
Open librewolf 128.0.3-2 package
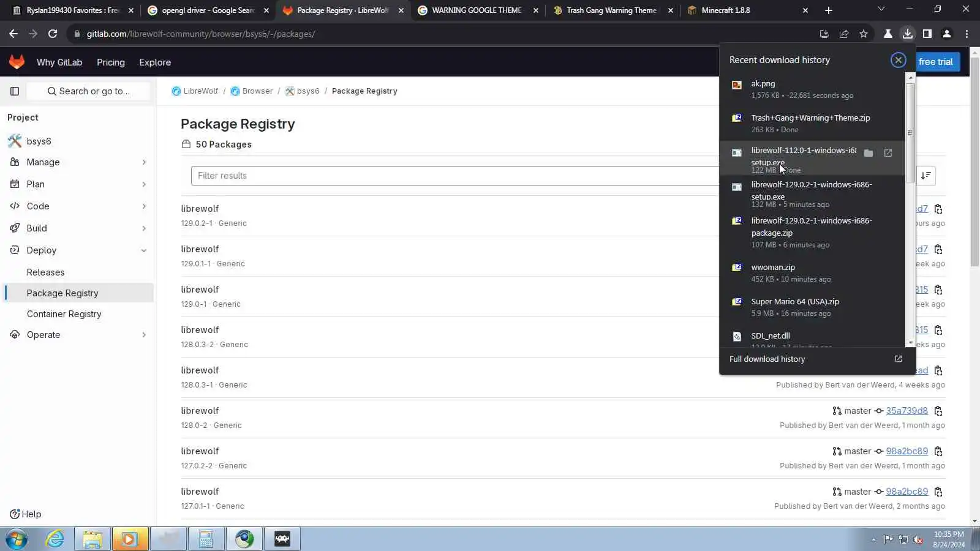(x=200, y=330)
